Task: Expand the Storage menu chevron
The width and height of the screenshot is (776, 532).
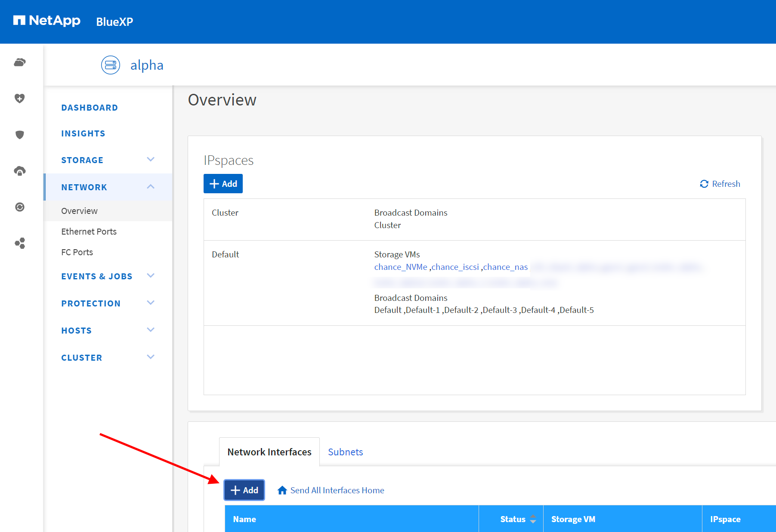Action: pos(151,160)
